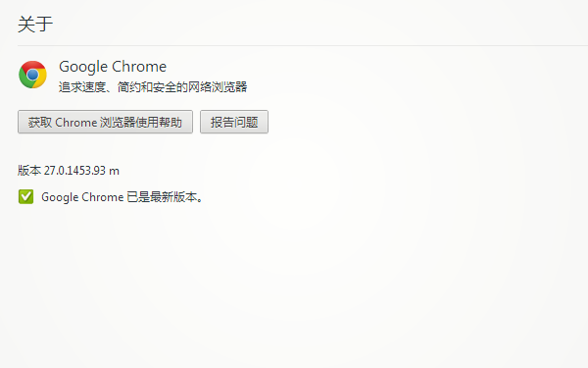Click the tagline 追求速度、简约和安全的网络浏览器
The image size is (588, 368).
click(153, 87)
